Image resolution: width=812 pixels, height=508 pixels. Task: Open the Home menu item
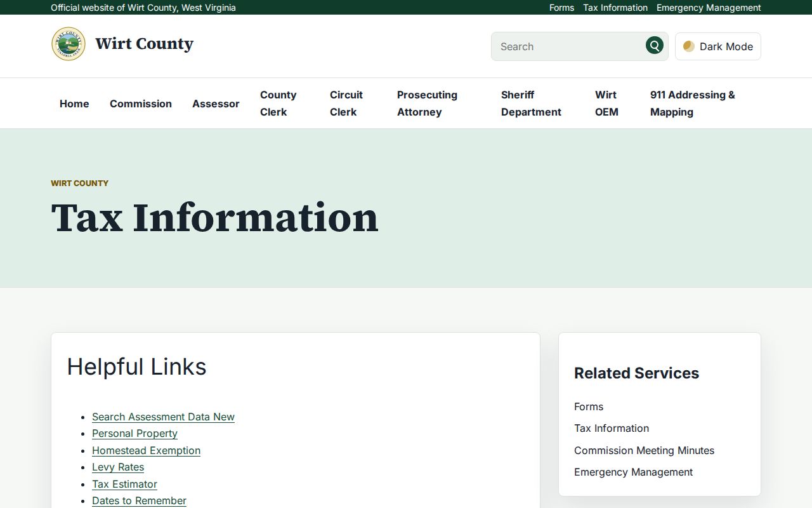74,104
